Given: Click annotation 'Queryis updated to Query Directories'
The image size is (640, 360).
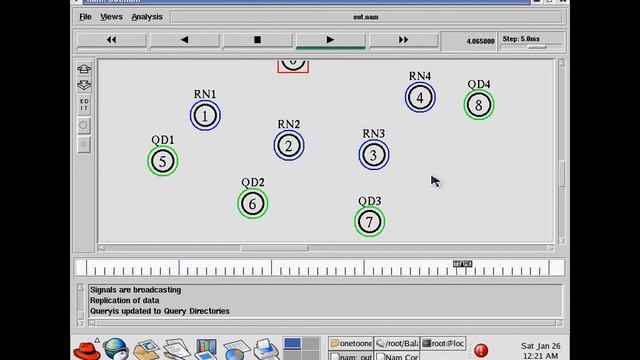Looking at the screenshot, I should pyautogui.click(x=160, y=311).
